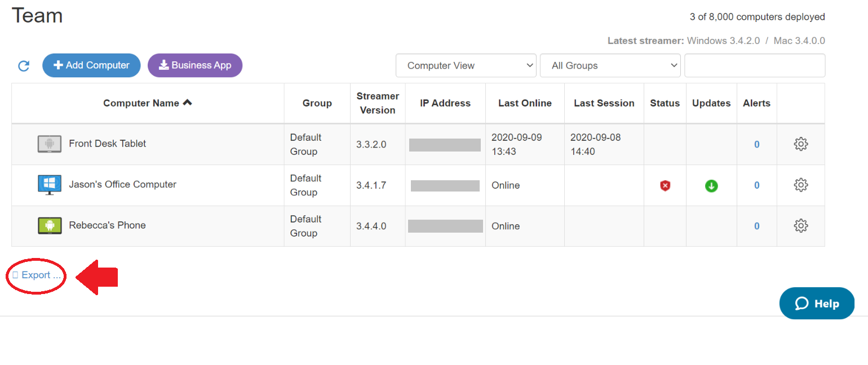Open settings gear for Rebecca's Phone

(x=800, y=226)
